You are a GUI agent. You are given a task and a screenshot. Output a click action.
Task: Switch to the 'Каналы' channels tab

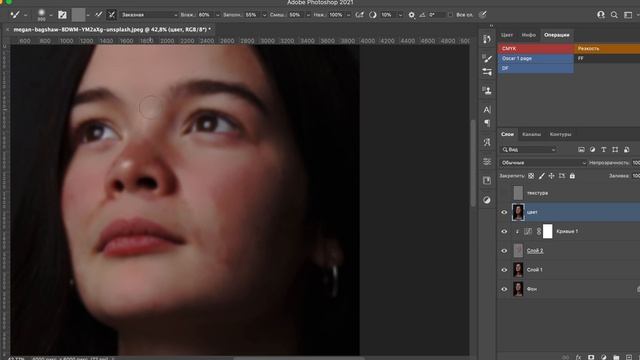coord(531,134)
